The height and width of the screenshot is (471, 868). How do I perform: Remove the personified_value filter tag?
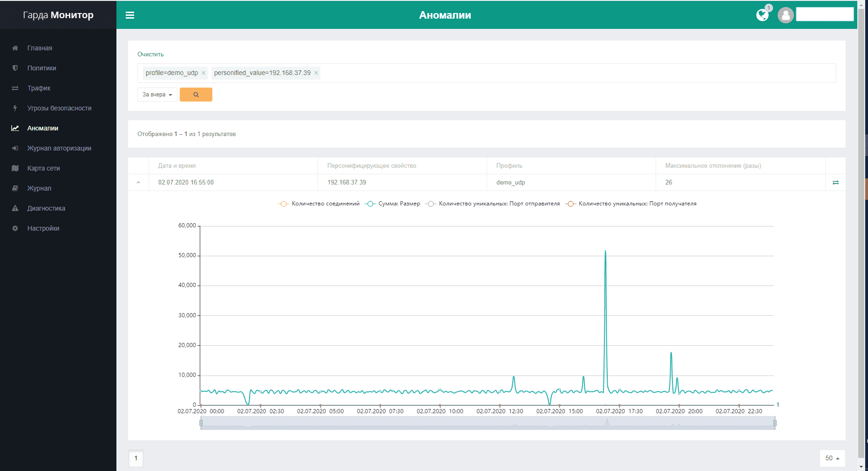pos(316,73)
